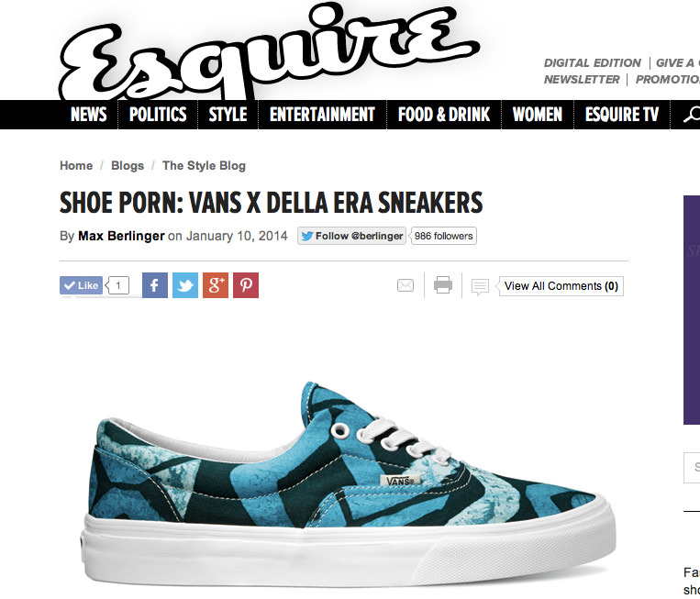Go to the Politics section
Screen dimensions: 700x599
[158, 115]
